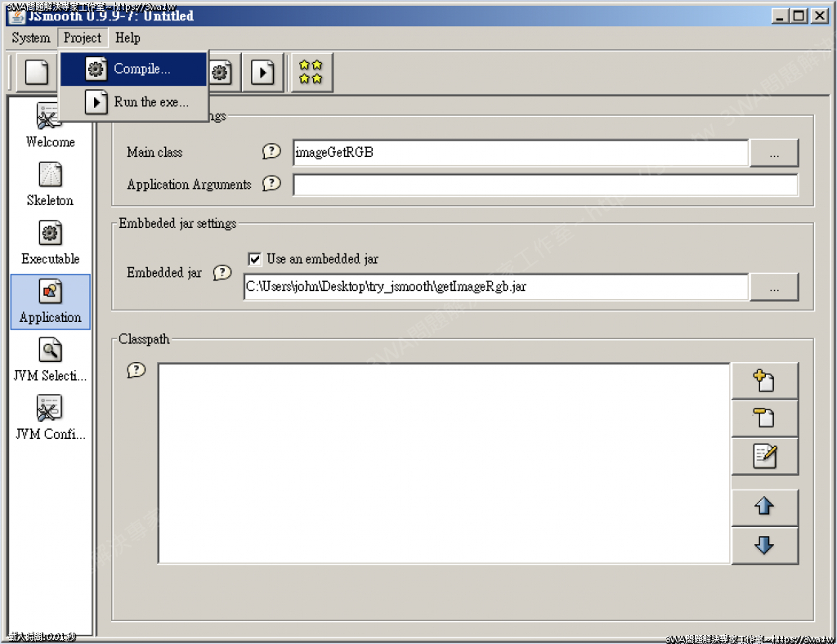Go to the Welcome panel
Screen dimensions: 837x644
[x=50, y=125]
